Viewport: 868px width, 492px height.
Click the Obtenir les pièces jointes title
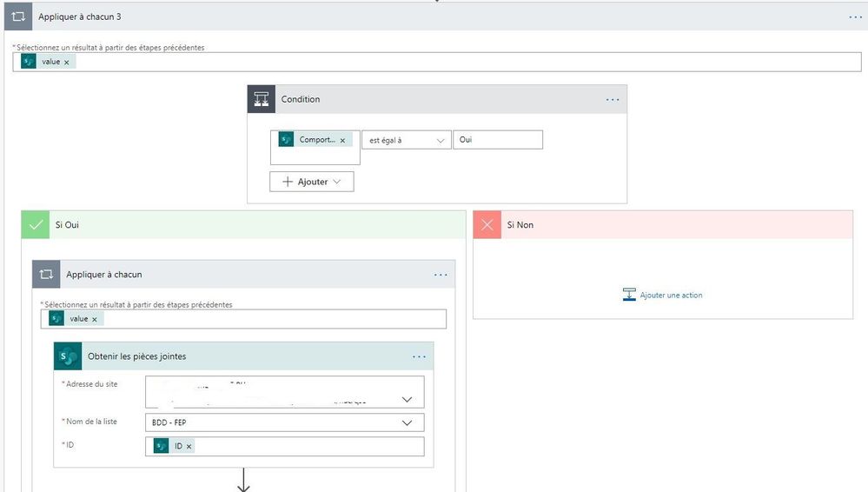pyautogui.click(x=136, y=356)
